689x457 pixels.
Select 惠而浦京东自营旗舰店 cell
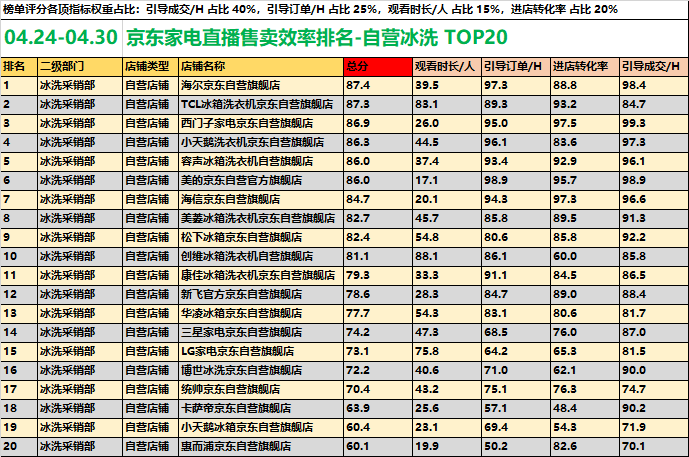click(x=261, y=446)
